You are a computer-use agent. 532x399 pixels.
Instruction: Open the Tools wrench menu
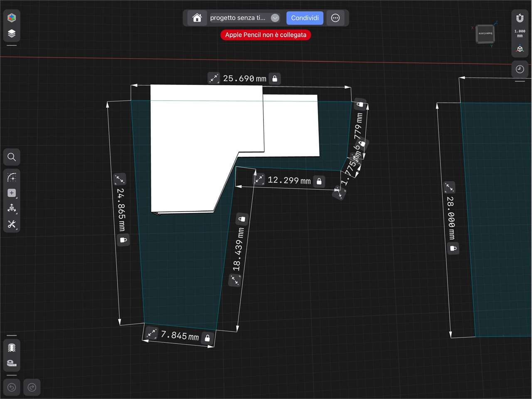[x=12, y=224]
